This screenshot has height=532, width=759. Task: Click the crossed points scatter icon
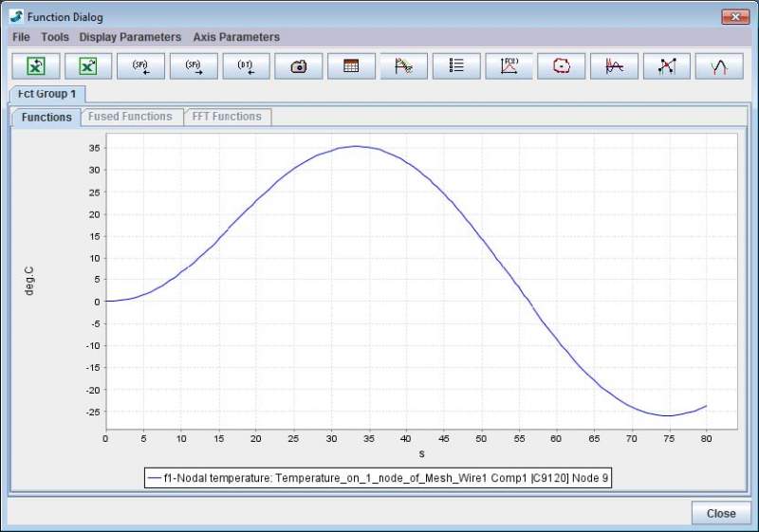pyautogui.click(x=667, y=65)
